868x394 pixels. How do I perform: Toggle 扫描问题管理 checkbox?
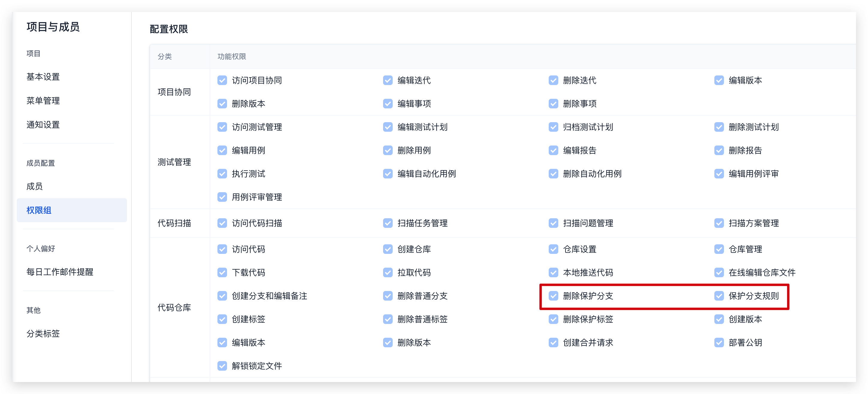click(553, 223)
